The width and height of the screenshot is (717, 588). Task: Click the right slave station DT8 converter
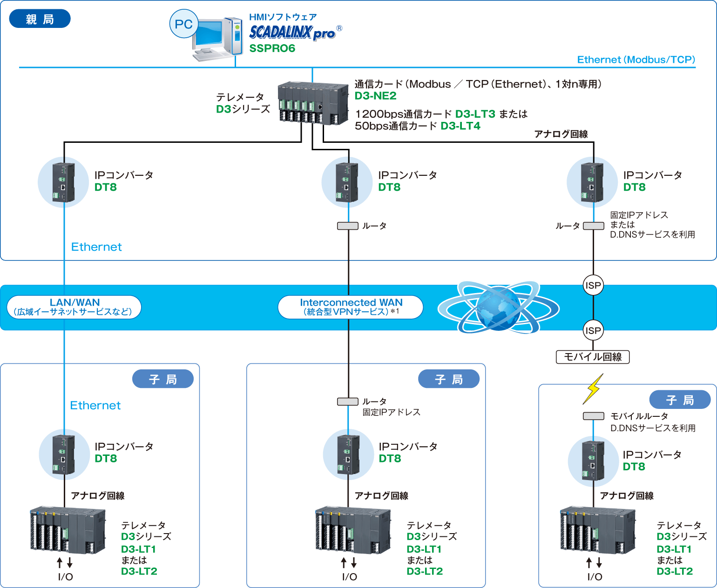(x=593, y=461)
